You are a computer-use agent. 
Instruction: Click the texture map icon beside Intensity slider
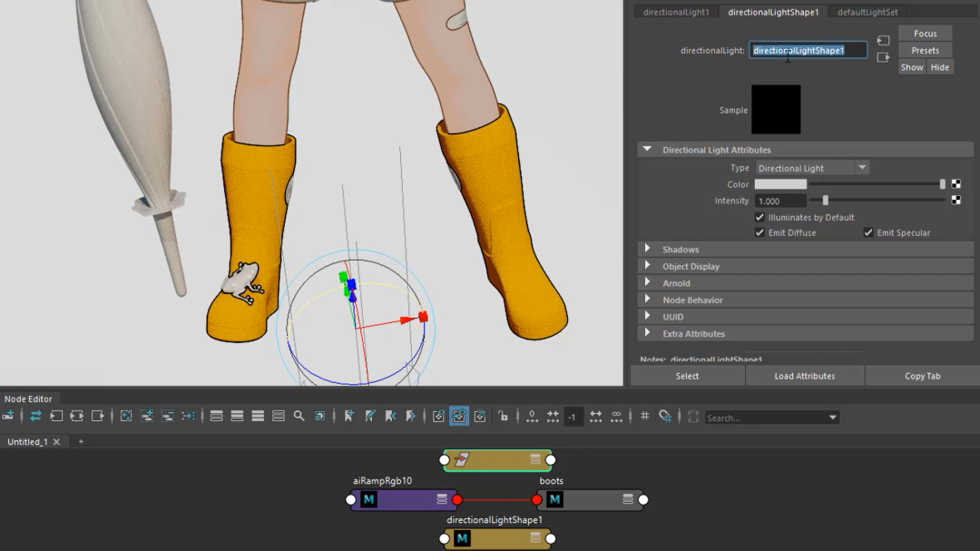(x=955, y=201)
